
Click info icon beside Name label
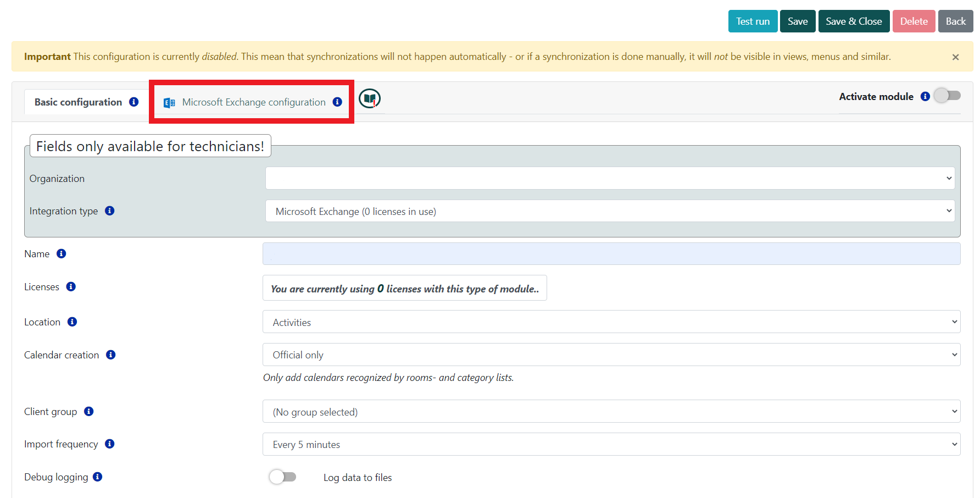61,253
